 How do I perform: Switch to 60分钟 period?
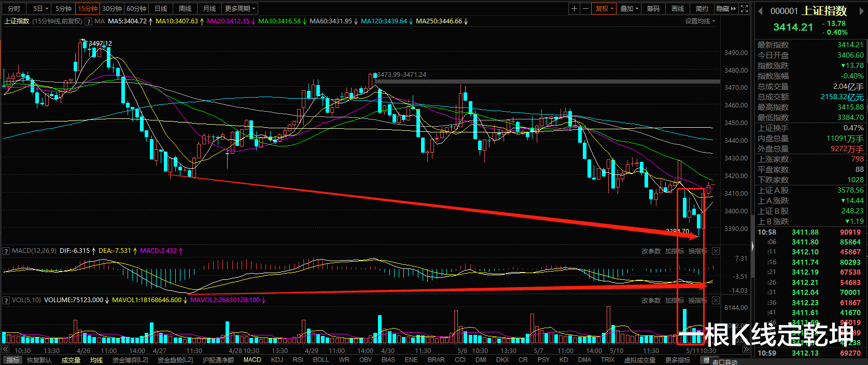point(136,9)
